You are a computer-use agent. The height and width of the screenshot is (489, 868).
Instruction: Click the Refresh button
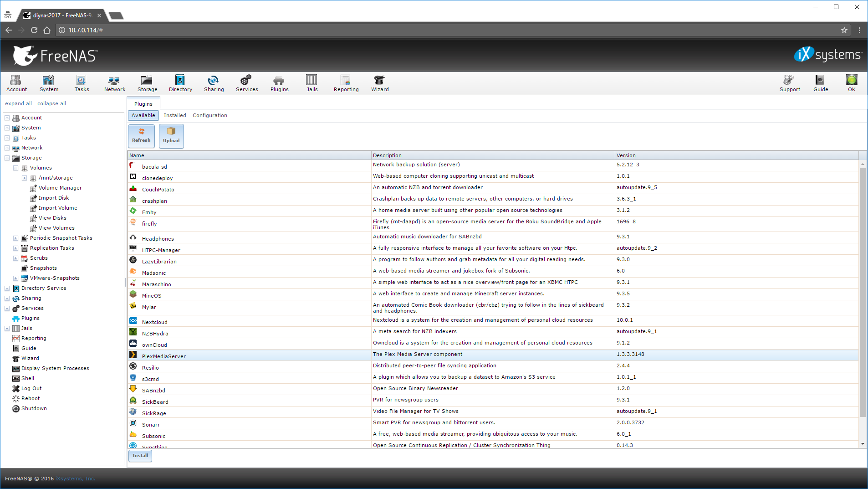coord(141,136)
